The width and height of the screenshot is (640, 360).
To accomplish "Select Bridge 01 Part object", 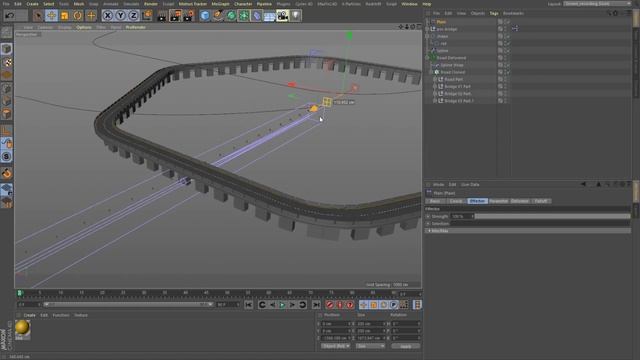I will 457,87.
